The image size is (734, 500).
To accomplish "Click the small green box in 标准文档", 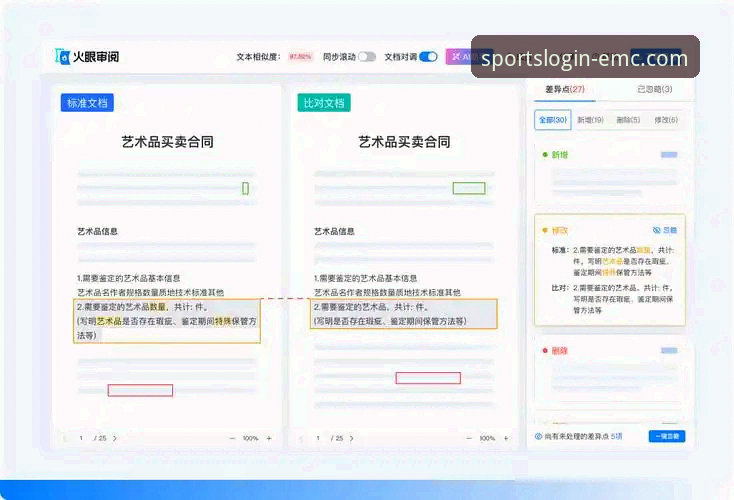I will (245, 188).
